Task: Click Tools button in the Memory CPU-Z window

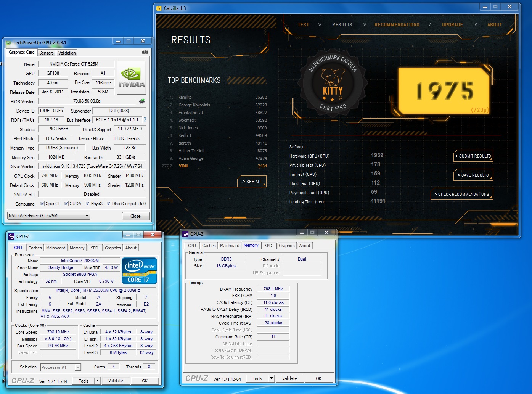Action: pos(257,378)
